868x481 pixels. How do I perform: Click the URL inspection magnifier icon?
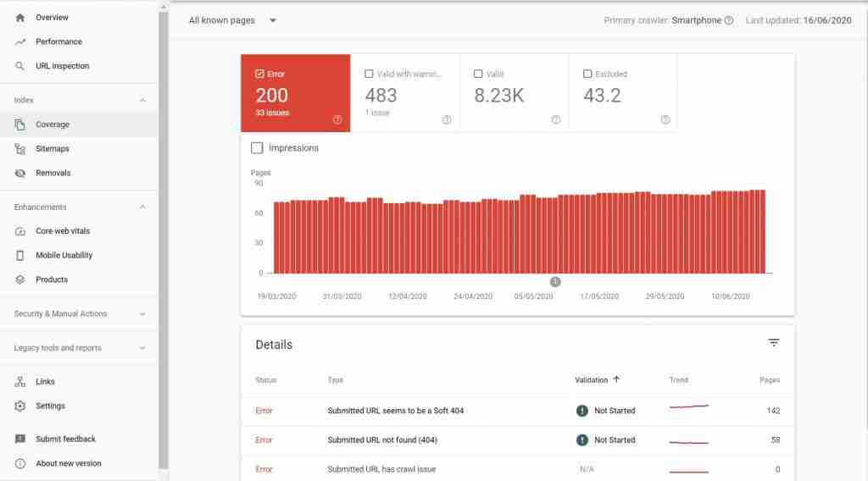20,66
